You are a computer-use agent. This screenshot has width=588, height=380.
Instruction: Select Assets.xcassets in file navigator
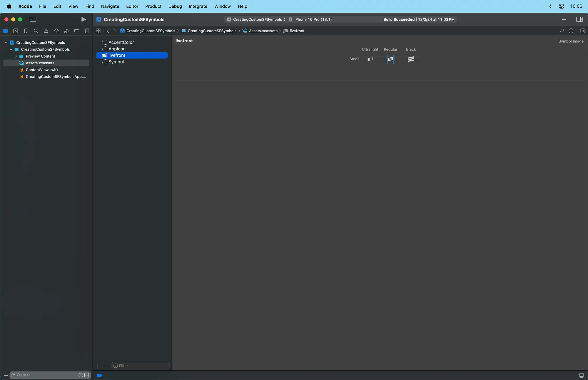pos(40,63)
